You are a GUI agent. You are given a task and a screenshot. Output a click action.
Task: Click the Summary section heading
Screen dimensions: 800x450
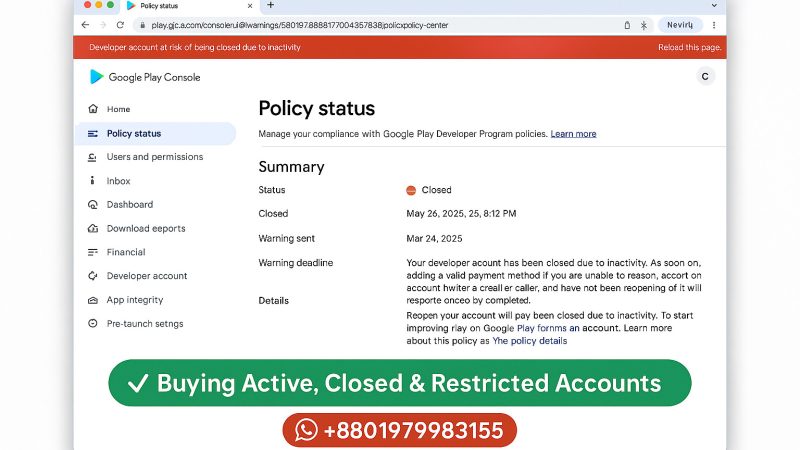pyautogui.click(x=291, y=167)
